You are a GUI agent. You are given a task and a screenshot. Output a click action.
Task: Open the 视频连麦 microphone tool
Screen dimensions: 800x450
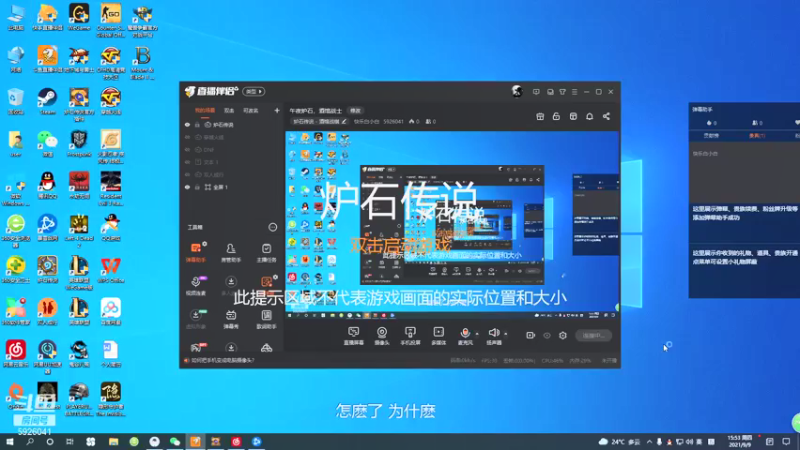196,286
